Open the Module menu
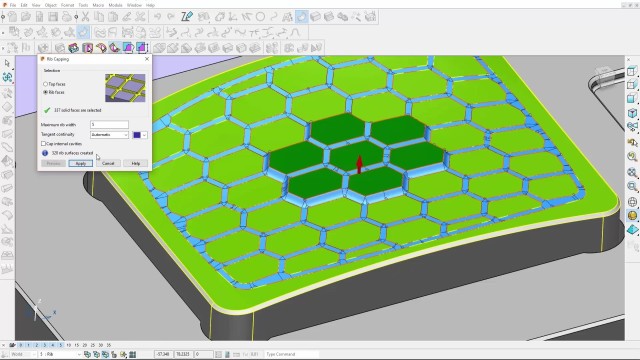640x360 pixels. [x=115, y=5]
